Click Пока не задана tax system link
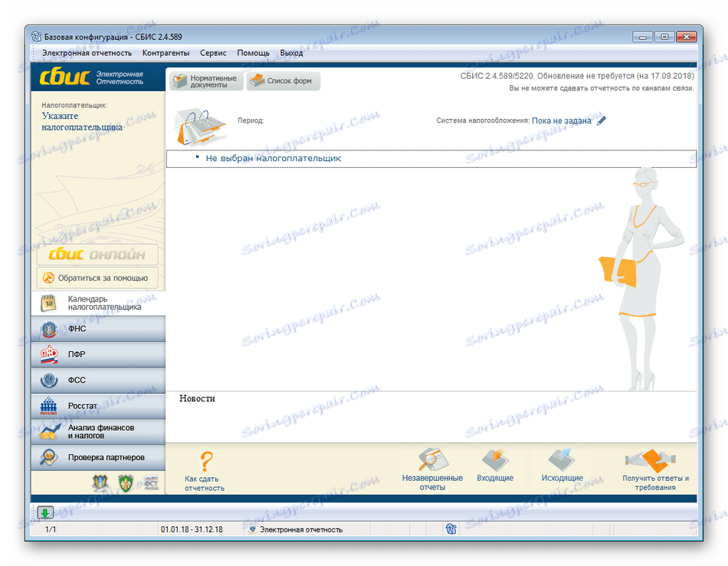Screen dimensions: 728x566 point(561,121)
